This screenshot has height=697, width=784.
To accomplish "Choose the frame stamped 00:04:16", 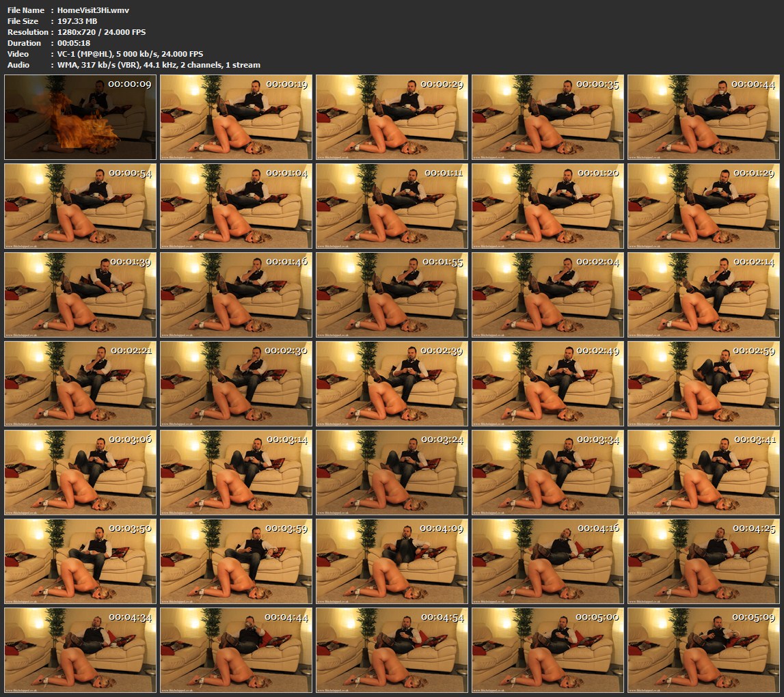I will coord(548,562).
